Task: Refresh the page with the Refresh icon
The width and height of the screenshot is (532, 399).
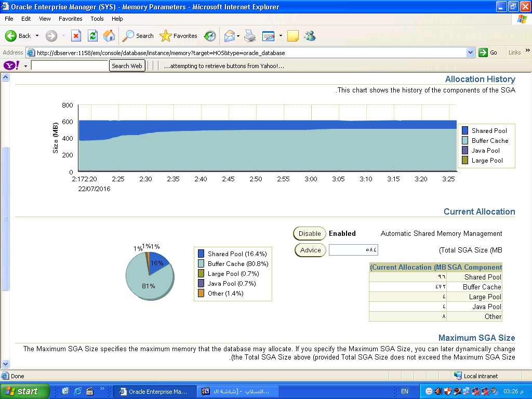Action: (92, 36)
